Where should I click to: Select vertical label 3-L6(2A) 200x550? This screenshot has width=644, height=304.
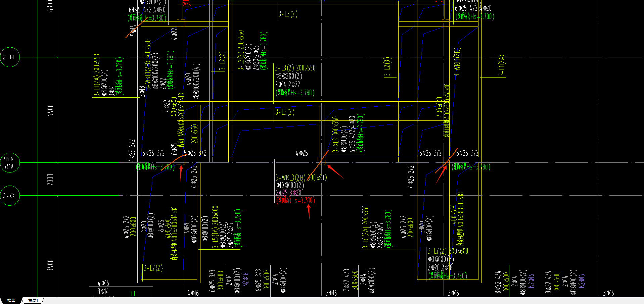[x=365, y=227]
